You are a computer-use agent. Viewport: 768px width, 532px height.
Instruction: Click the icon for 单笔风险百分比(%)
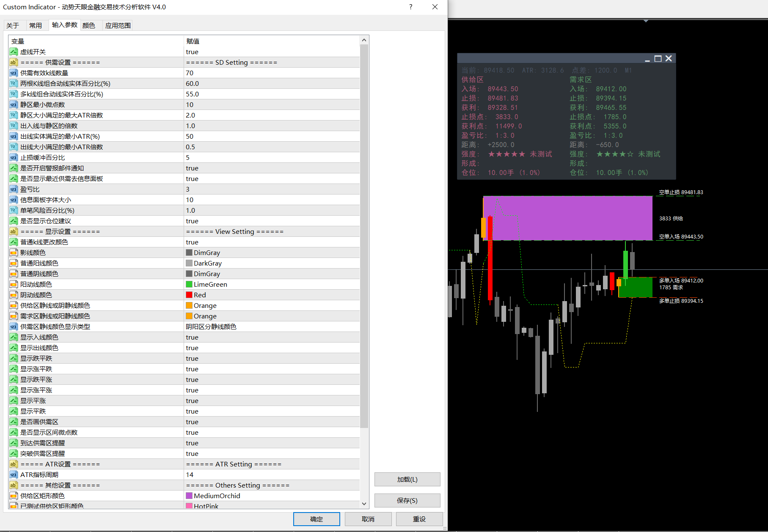14,210
